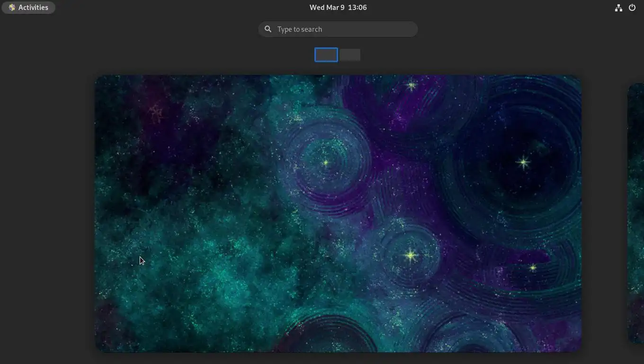Switch to the second workspace thumbnail
The image size is (644, 364).
click(350, 55)
